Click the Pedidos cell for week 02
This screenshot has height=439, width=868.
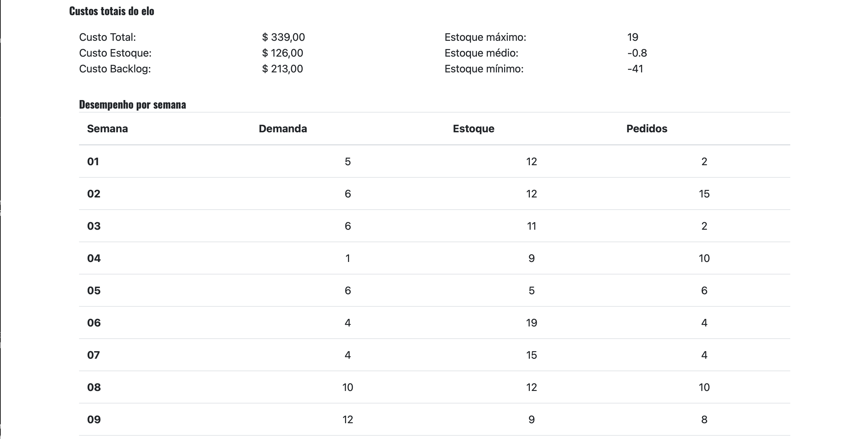pyautogui.click(x=704, y=194)
